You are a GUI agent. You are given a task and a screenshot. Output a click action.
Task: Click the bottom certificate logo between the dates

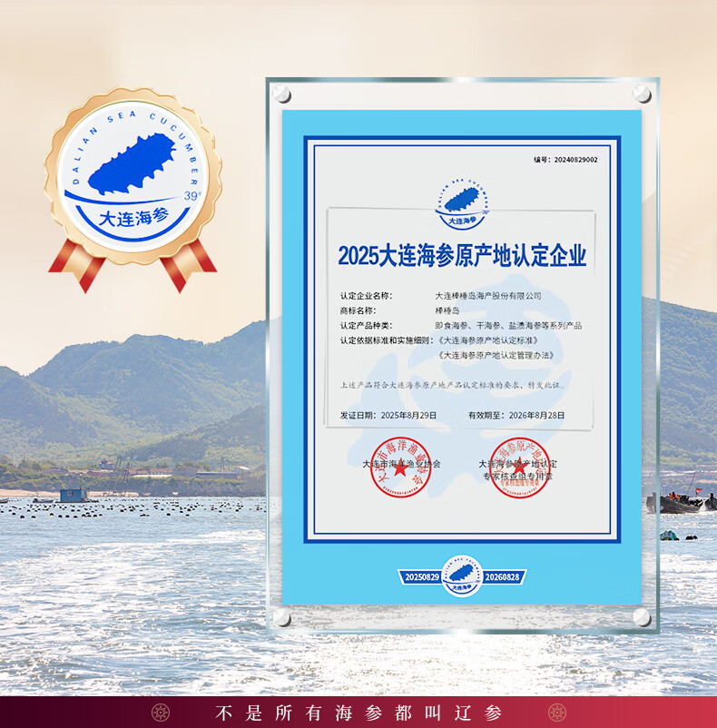coord(462,576)
